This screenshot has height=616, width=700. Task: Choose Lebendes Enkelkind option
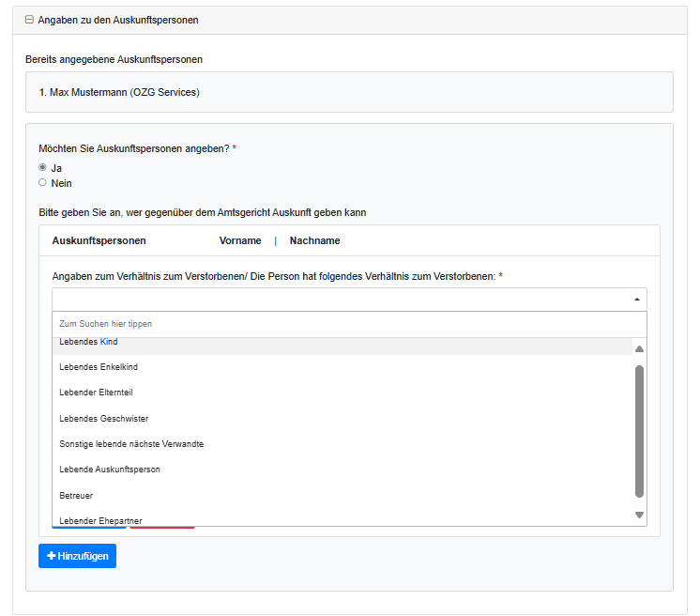coord(99,367)
